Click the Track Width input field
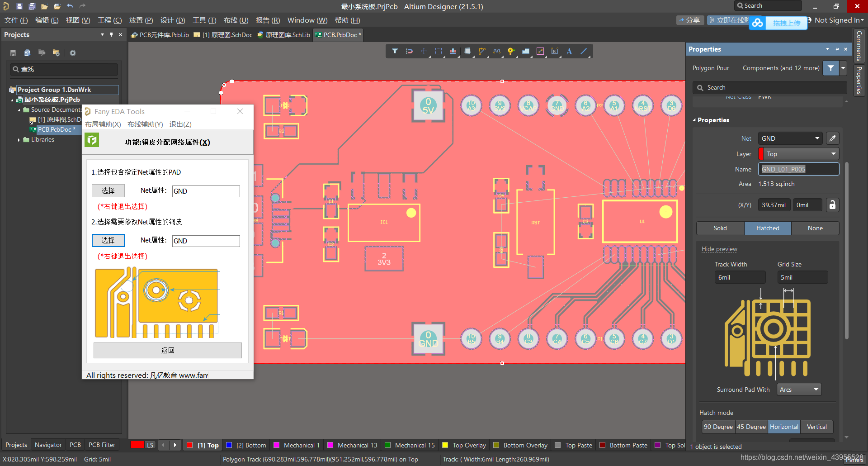Image resolution: width=868 pixels, height=466 pixels. 740,277
